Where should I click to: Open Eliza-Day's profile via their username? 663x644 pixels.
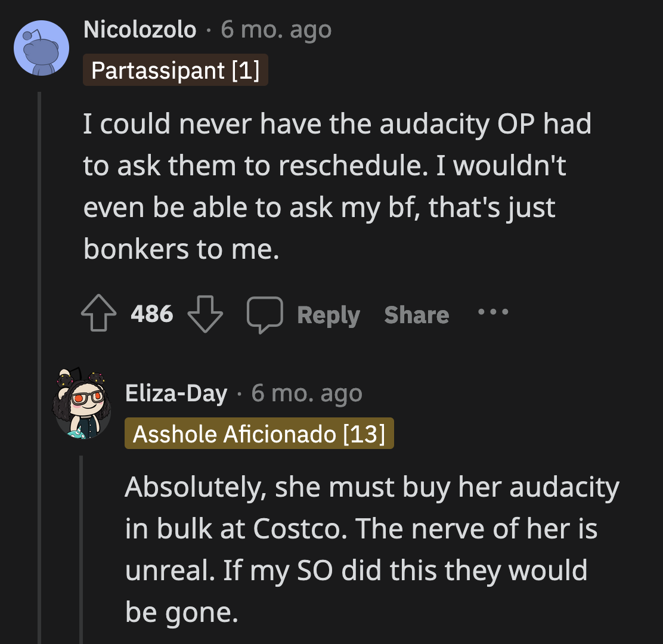[x=177, y=392]
